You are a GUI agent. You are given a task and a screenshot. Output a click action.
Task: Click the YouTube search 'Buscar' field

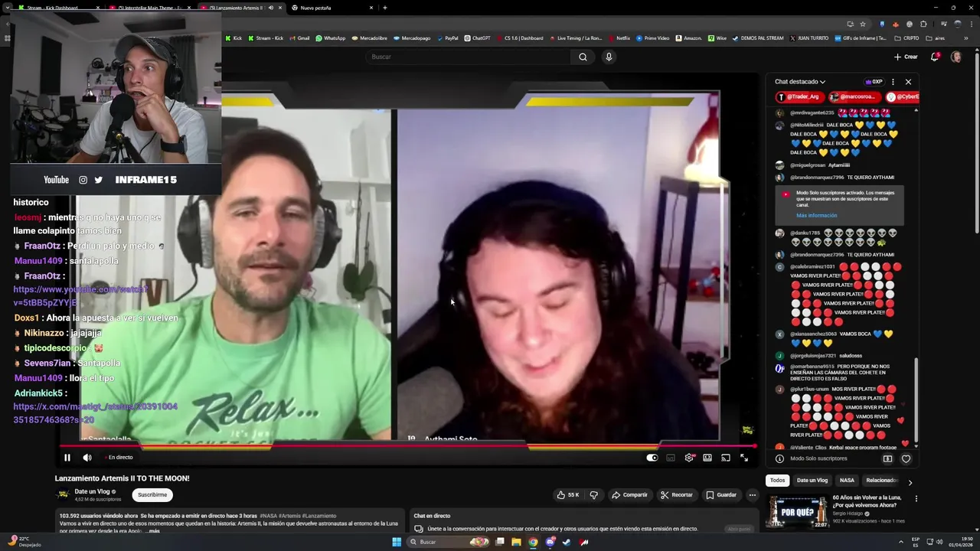coord(467,57)
